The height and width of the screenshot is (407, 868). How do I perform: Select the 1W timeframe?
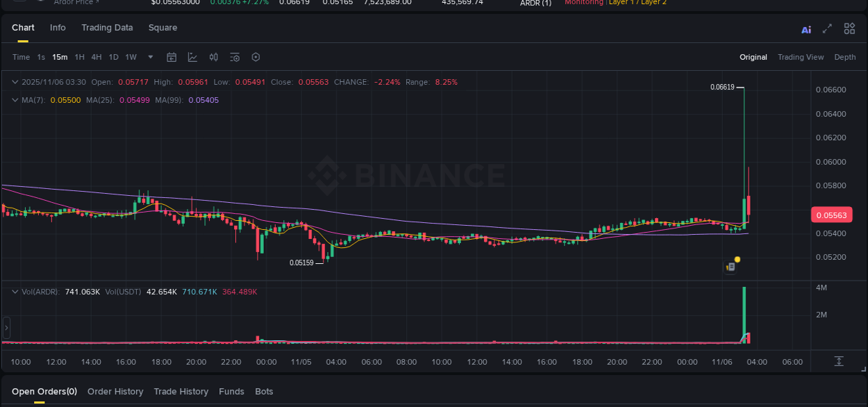coord(131,57)
